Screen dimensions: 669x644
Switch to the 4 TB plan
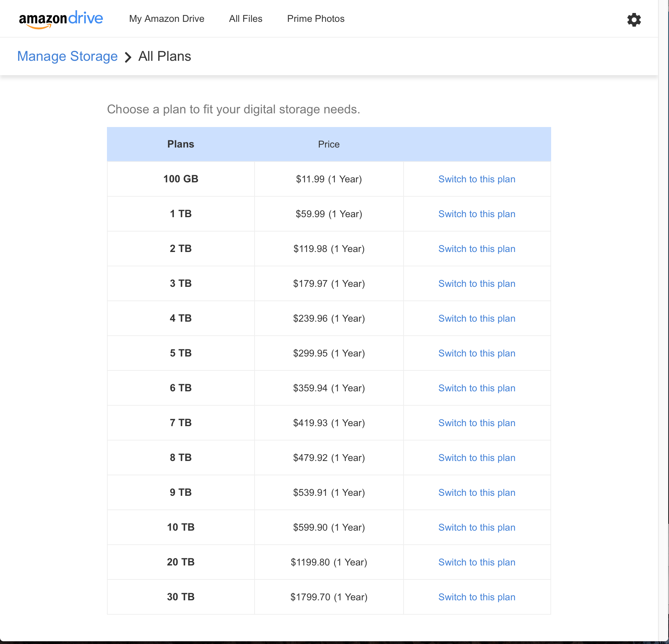476,319
